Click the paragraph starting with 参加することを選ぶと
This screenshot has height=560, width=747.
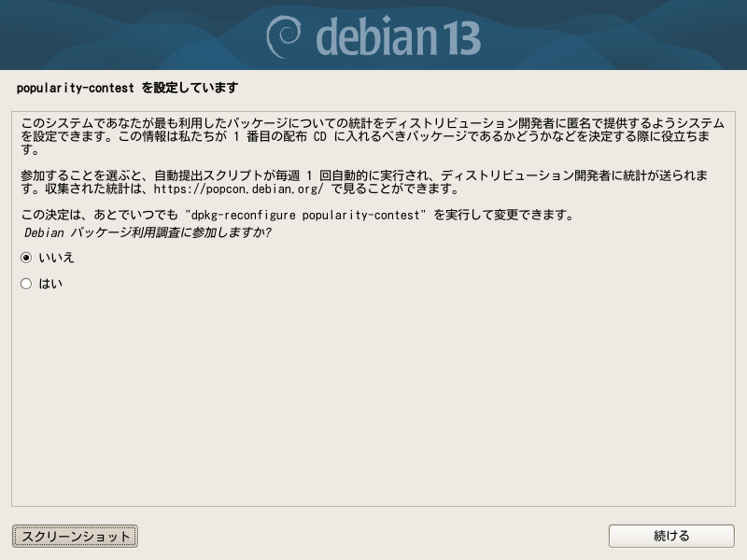pyautogui.click(x=364, y=182)
